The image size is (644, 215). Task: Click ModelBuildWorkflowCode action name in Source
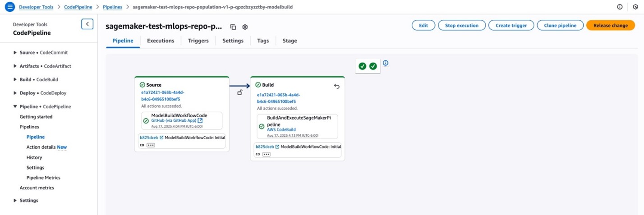[179, 115]
